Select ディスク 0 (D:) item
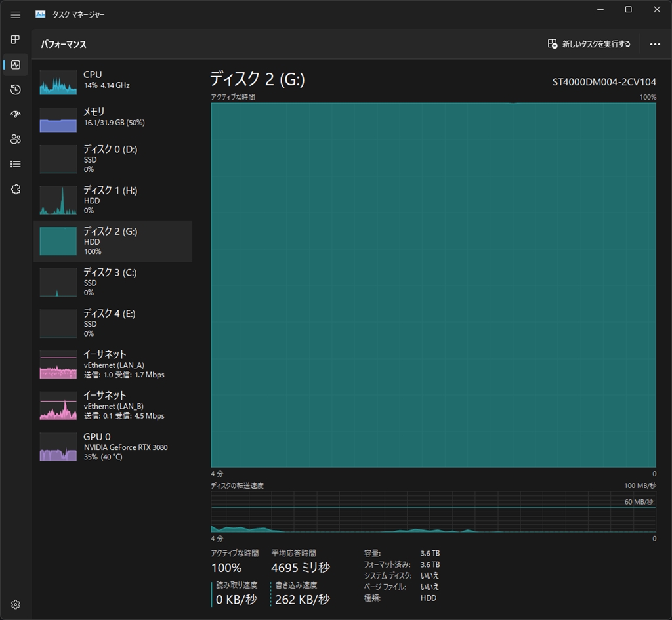This screenshot has height=620, width=672. (113, 159)
